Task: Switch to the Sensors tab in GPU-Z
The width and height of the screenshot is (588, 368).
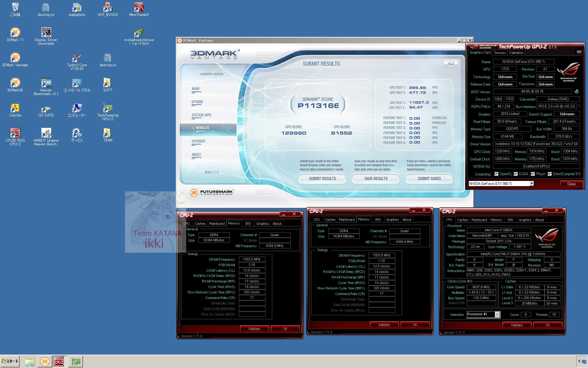Action: pyautogui.click(x=500, y=52)
